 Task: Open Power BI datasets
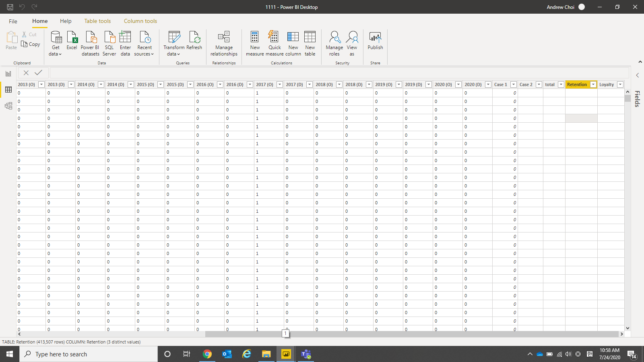pos(90,43)
